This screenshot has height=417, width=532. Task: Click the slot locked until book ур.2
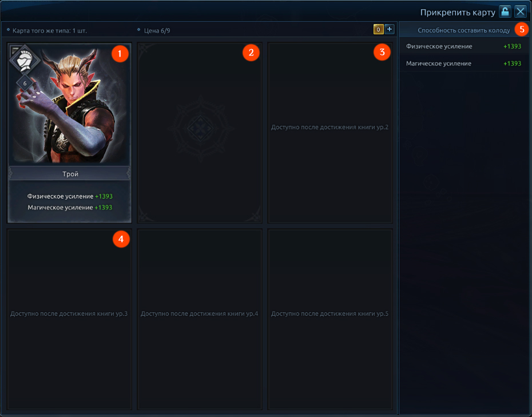[x=330, y=133]
